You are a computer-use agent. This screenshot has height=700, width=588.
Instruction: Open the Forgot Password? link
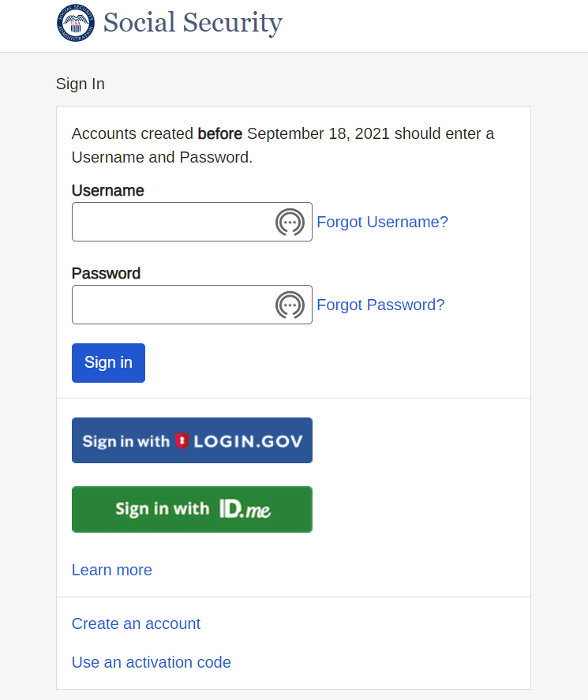tap(380, 305)
